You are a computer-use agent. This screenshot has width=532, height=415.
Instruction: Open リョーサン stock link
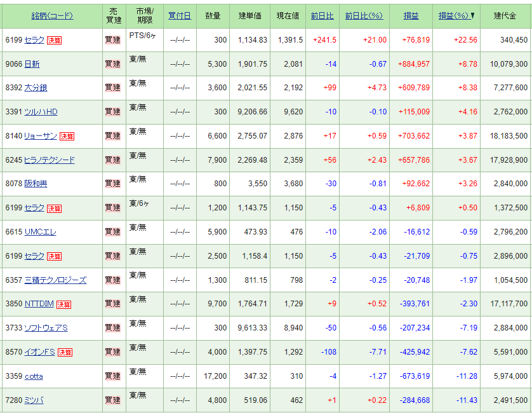pyautogui.click(x=41, y=136)
